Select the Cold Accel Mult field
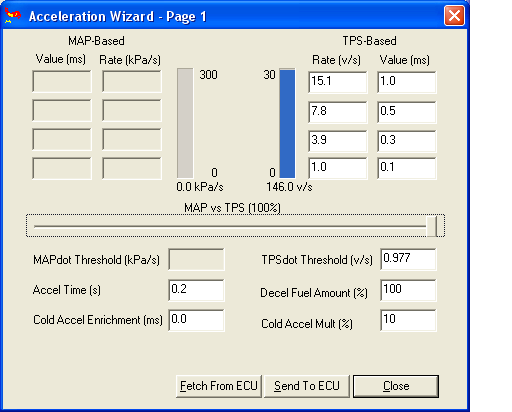 coord(408,320)
